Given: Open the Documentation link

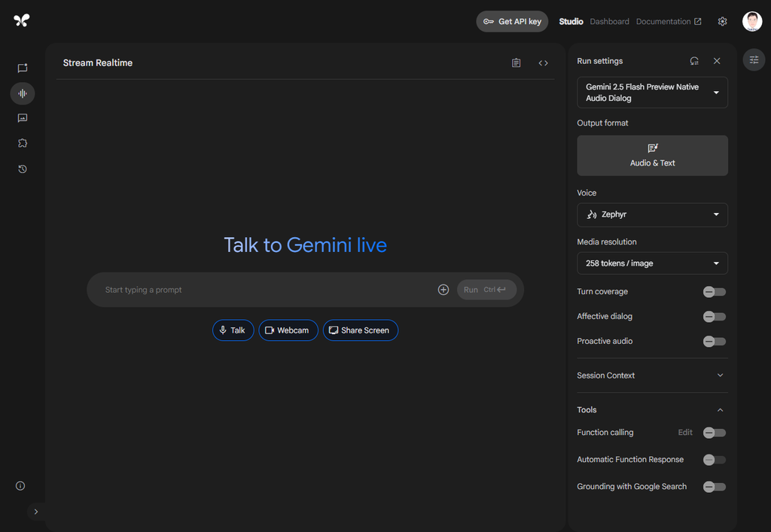Looking at the screenshot, I should click(x=669, y=22).
